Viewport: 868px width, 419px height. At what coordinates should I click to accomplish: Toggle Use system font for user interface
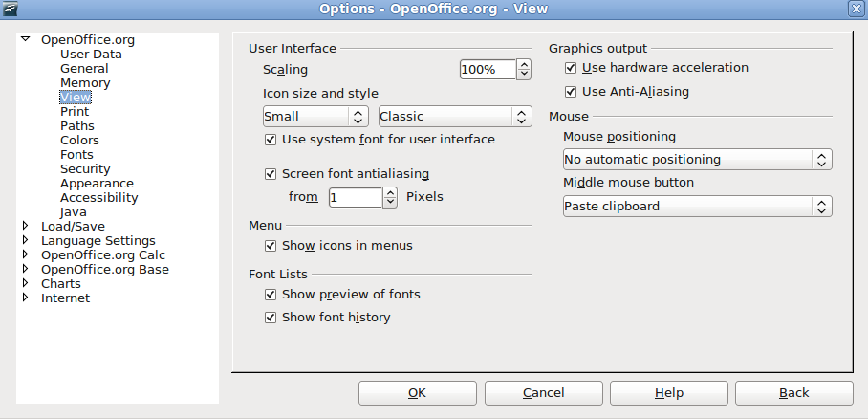click(x=271, y=140)
